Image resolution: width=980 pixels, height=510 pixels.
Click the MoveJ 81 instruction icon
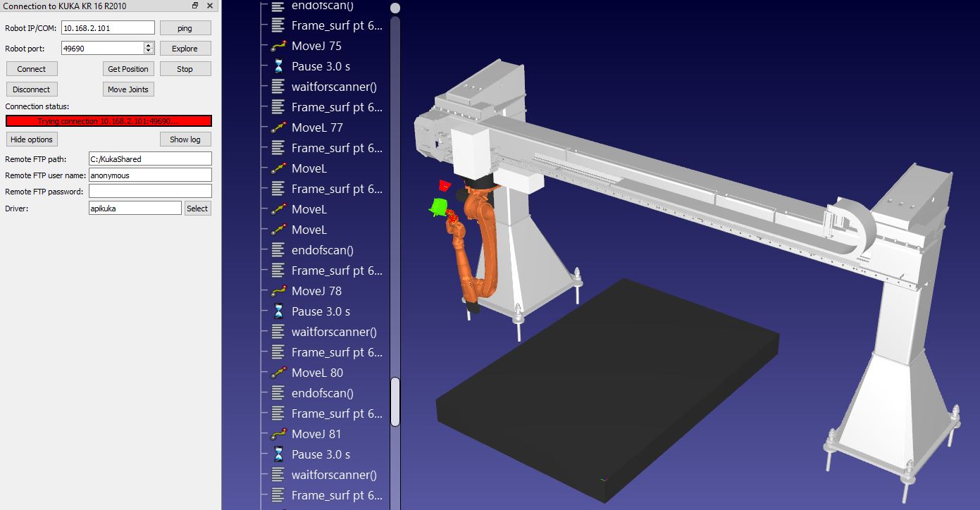[x=278, y=434]
